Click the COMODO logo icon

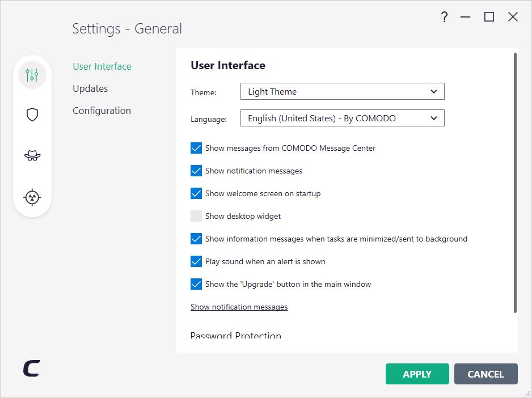point(32,368)
